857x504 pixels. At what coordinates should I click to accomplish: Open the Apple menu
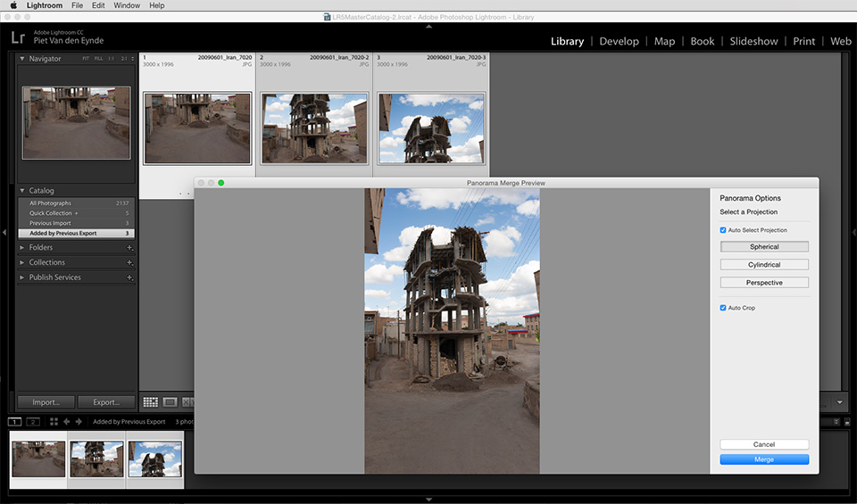tap(13, 5)
